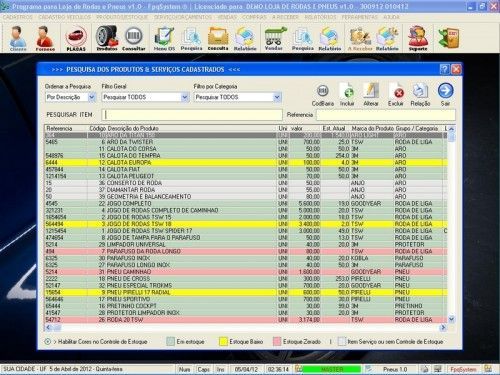The image size is (500, 375).
Task: Open the COMPRAS menu
Action: pyautogui.click(x=254, y=17)
